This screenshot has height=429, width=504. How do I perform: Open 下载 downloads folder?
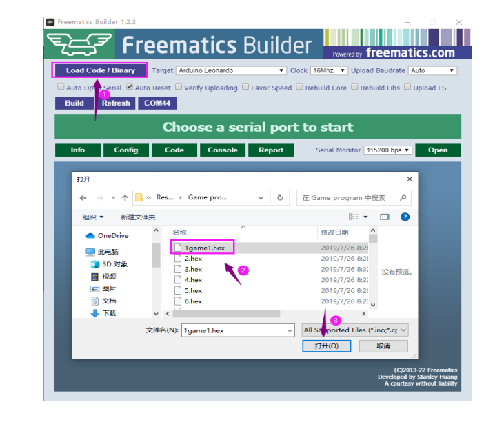pyautogui.click(x=103, y=313)
